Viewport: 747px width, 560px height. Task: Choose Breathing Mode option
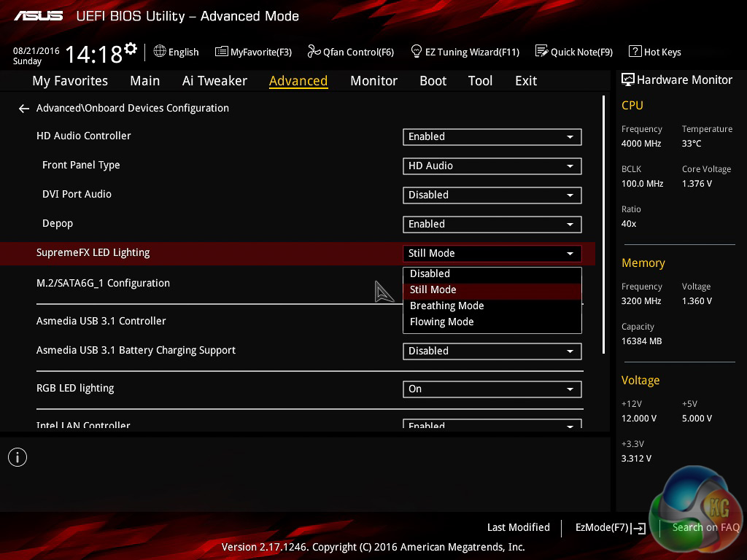click(x=492, y=306)
